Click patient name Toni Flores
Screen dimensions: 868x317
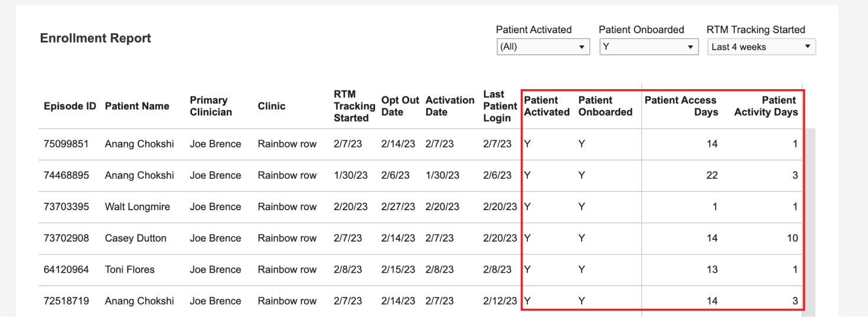point(129,270)
